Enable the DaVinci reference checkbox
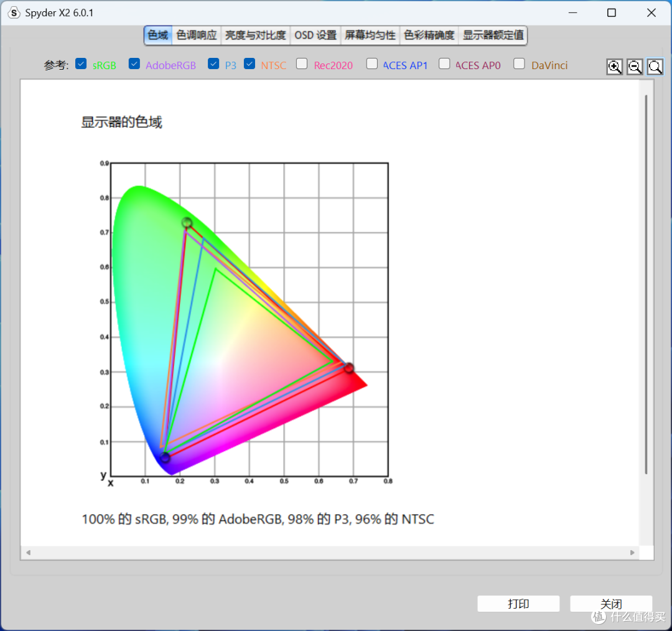Image resolution: width=672 pixels, height=631 pixels. point(519,63)
